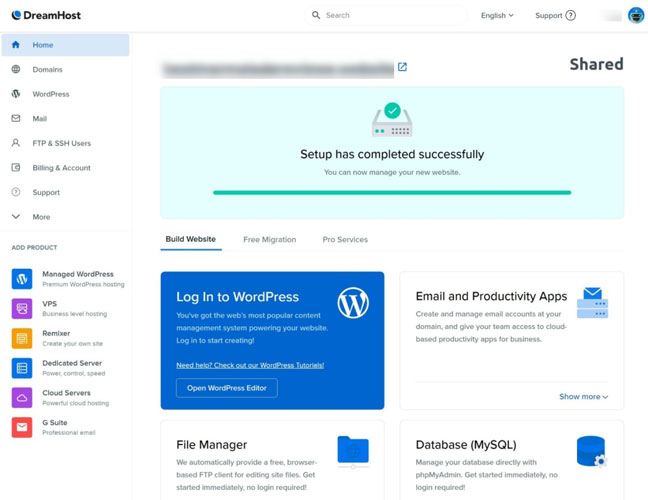Click the DreamHost logo
648x500 pixels.
click(x=46, y=15)
